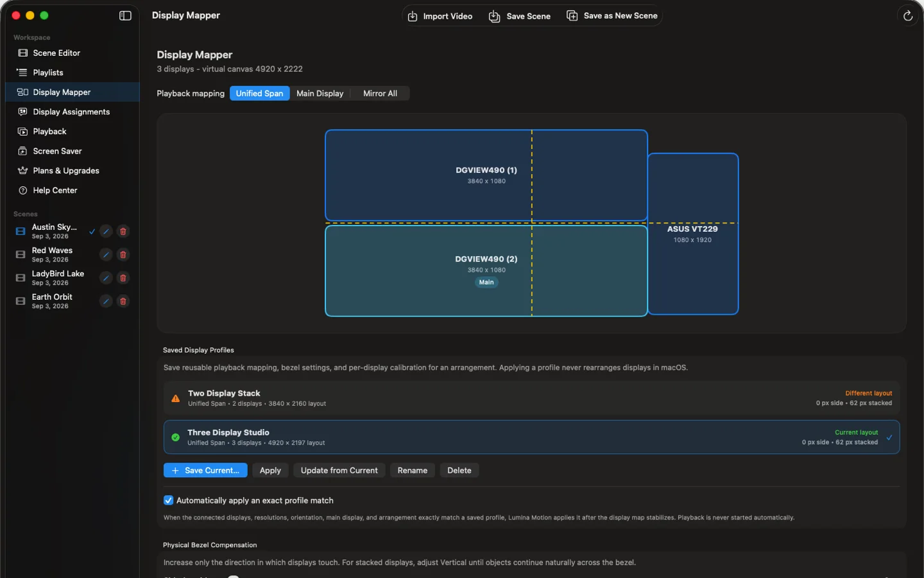
Task: Select Unified Span playback mapping
Action: click(259, 93)
